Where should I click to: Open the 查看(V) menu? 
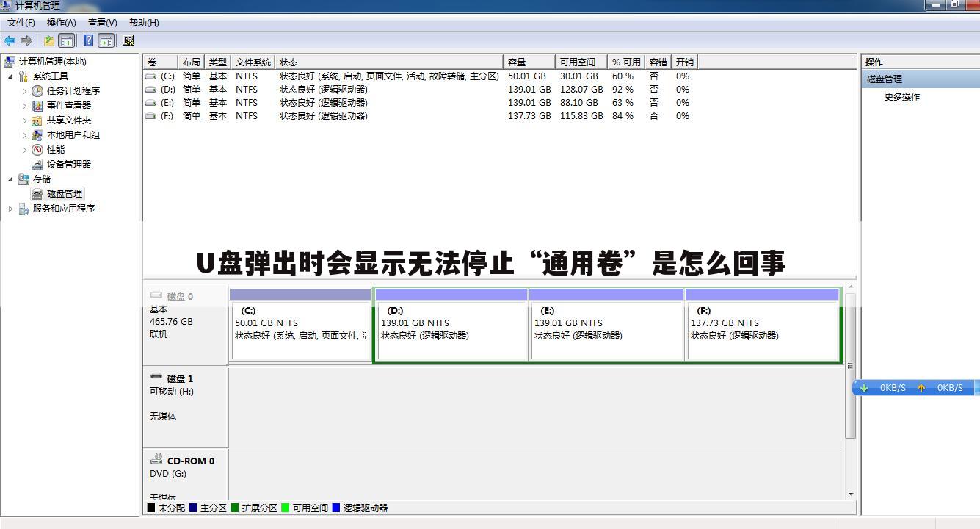coord(102,23)
